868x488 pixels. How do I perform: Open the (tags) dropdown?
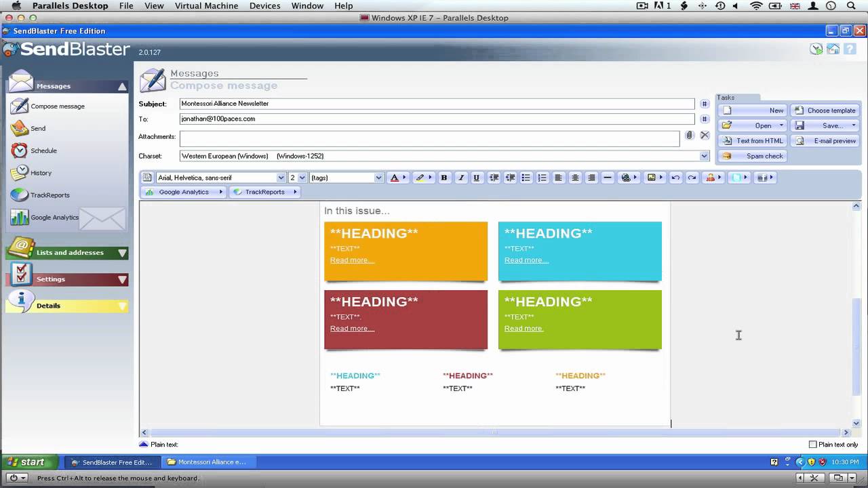(378, 178)
